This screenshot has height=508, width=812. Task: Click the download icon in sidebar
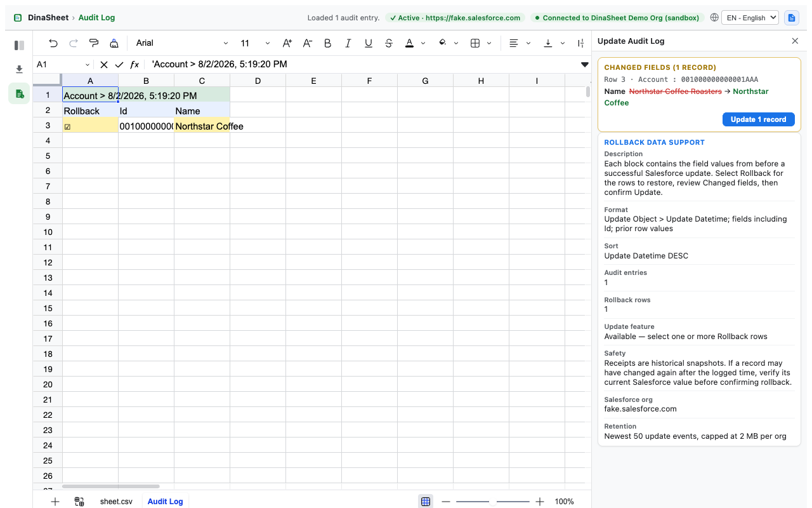[19, 69]
